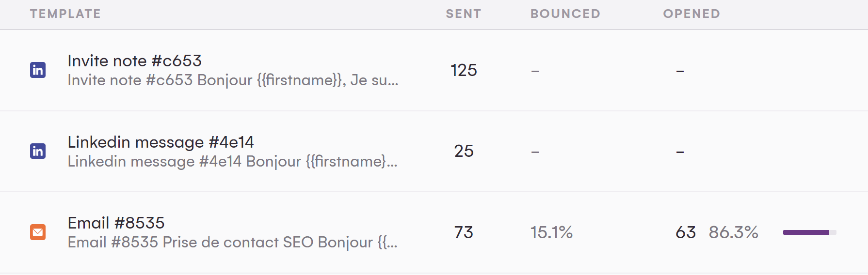
Task: Open the Email #8535 template title
Action: pyautogui.click(x=116, y=223)
